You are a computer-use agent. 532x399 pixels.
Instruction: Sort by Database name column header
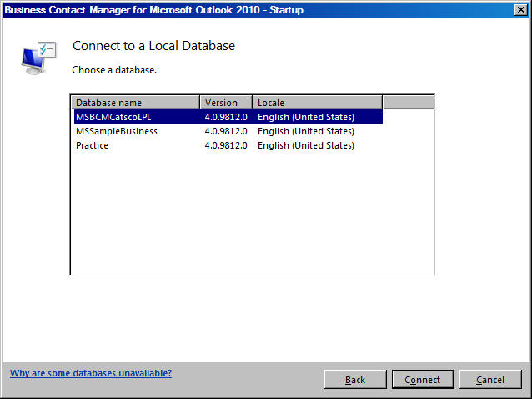point(135,103)
